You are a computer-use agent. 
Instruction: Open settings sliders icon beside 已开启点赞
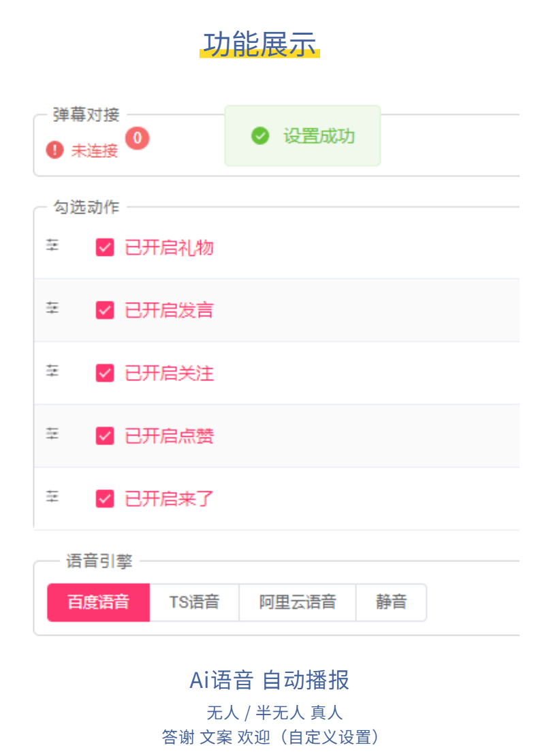coord(52,433)
